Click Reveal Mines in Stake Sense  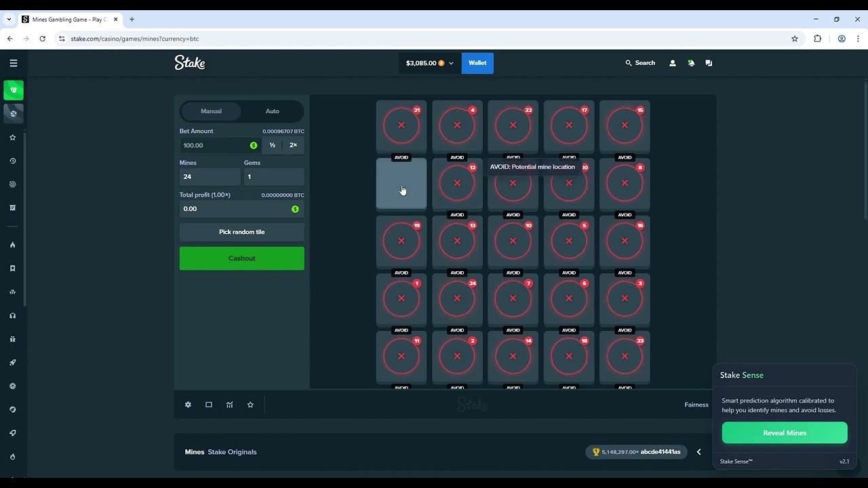[x=785, y=433]
